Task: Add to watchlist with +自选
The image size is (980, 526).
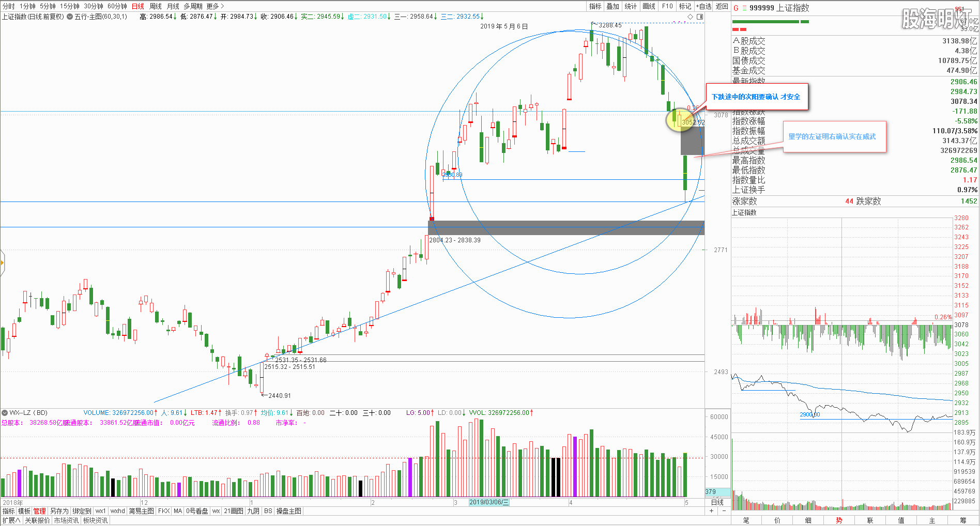Action: coord(703,6)
